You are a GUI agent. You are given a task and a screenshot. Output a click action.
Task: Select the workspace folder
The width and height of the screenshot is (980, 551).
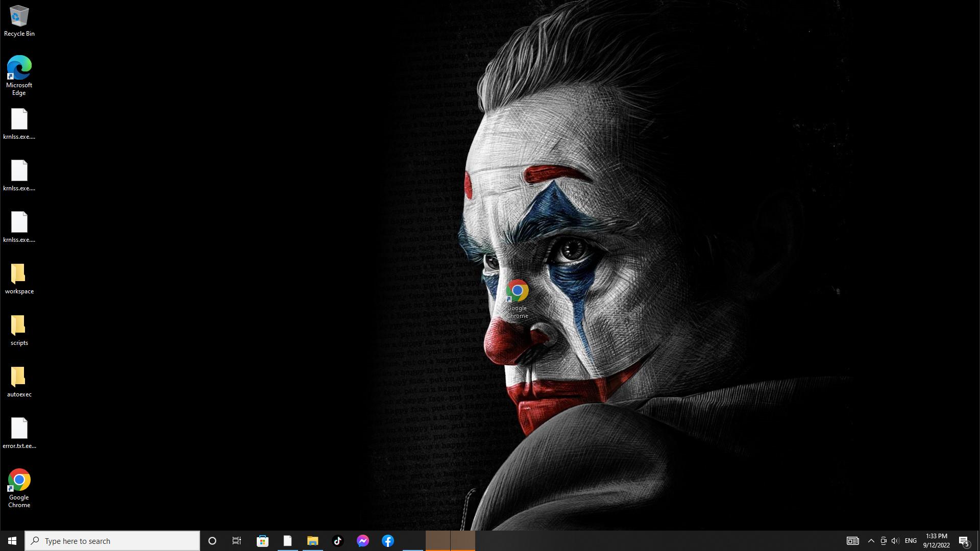(x=19, y=274)
